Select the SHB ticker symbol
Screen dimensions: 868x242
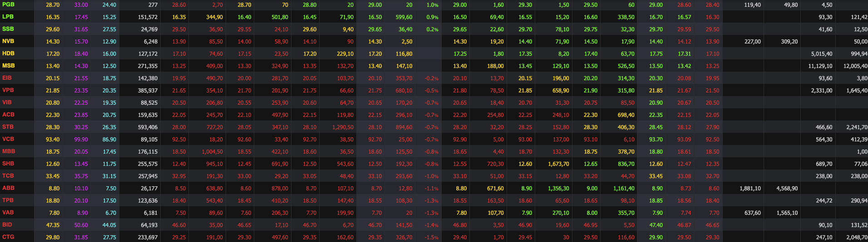click(x=8, y=164)
